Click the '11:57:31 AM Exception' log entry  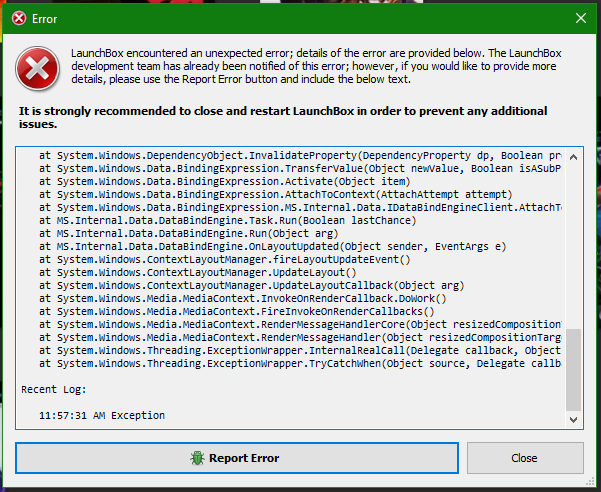pyautogui.click(x=102, y=415)
